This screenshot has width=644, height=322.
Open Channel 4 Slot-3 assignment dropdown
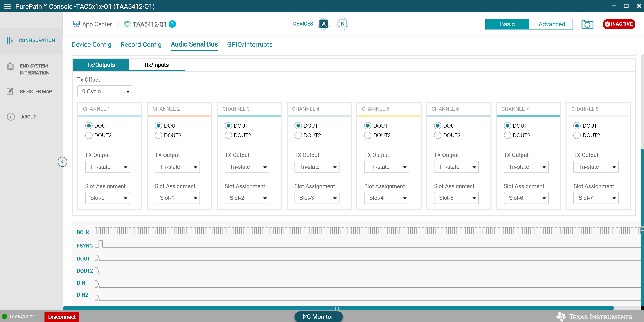[x=317, y=198]
